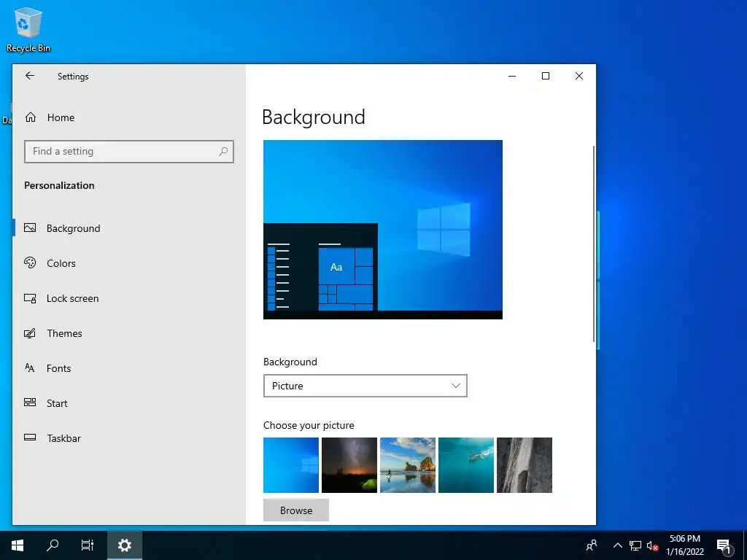
Task: Go back with the Settings back arrow
Action: [30, 76]
